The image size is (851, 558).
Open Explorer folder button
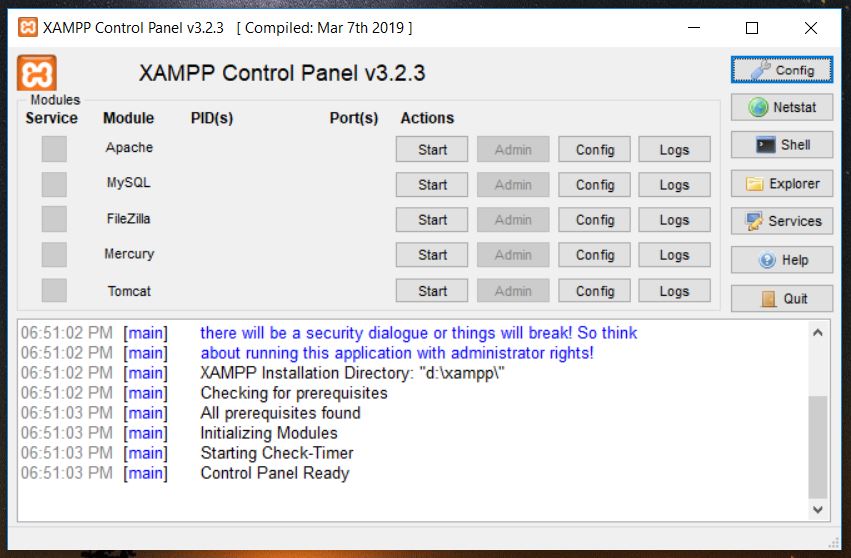782,183
